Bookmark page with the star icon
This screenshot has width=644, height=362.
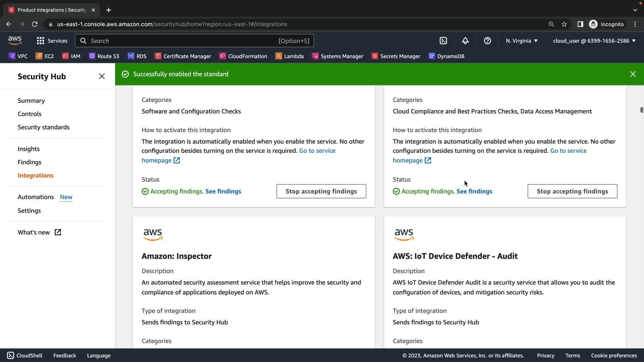coord(564,24)
